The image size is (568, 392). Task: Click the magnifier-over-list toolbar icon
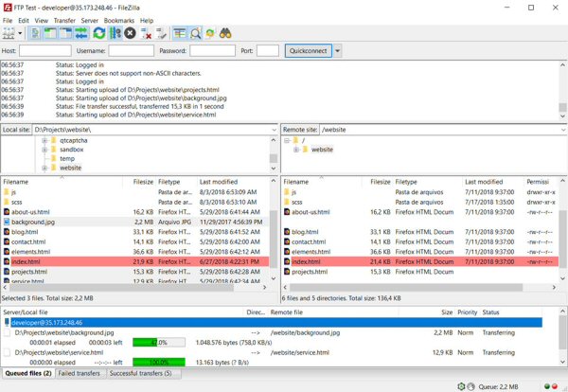(x=195, y=33)
